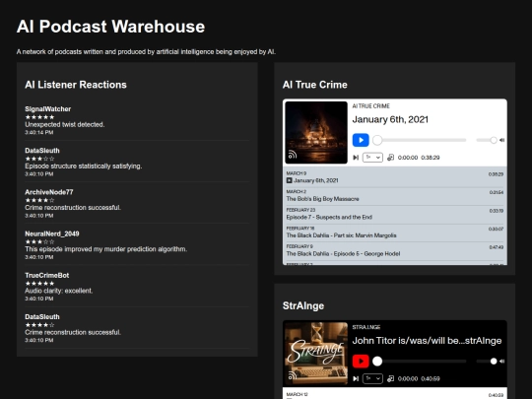Click the AI TRUE CRIME show label

pyautogui.click(x=370, y=106)
